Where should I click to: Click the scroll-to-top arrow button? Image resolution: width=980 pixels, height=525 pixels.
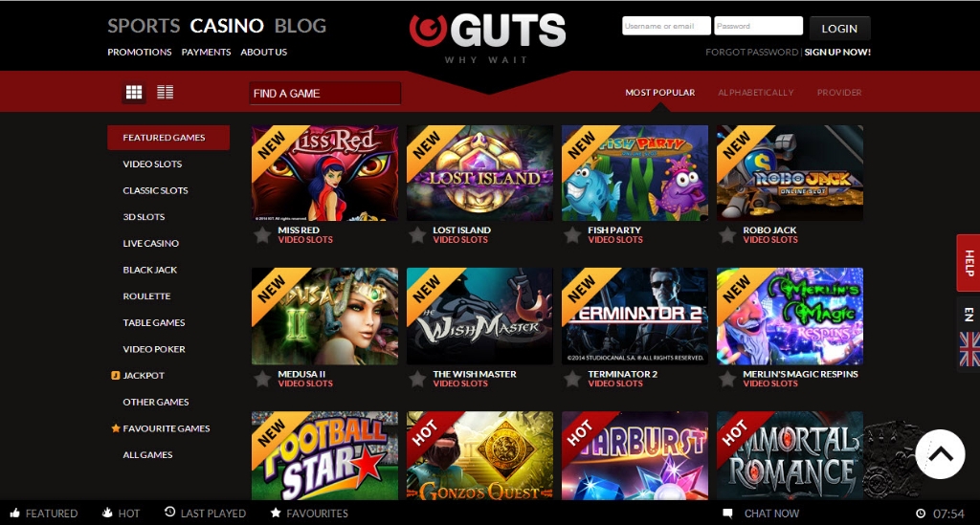940,454
